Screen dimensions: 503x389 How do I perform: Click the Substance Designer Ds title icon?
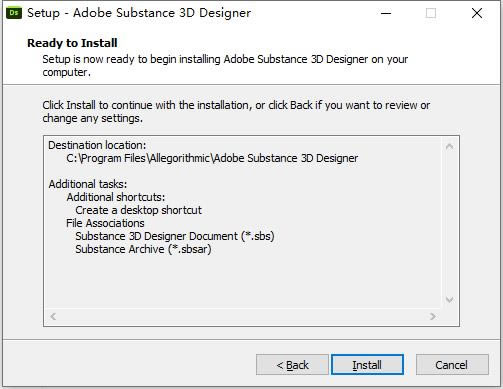(x=14, y=13)
